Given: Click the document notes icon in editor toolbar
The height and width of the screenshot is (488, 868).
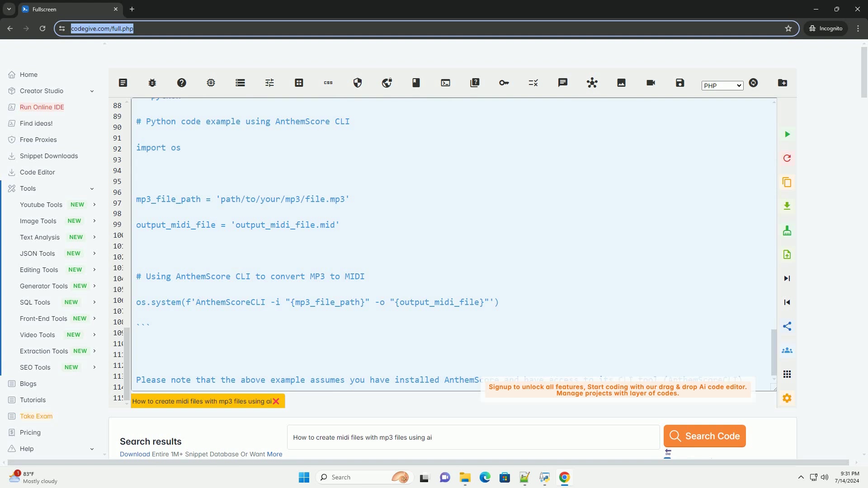Looking at the screenshot, I should pyautogui.click(x=123, y=83).
